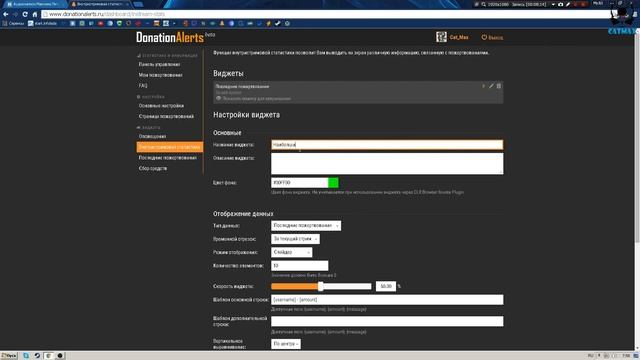This screenshot has height=360, width=640.
Task: Open the Режим отображения dropdown
Action: coord(291,252)
